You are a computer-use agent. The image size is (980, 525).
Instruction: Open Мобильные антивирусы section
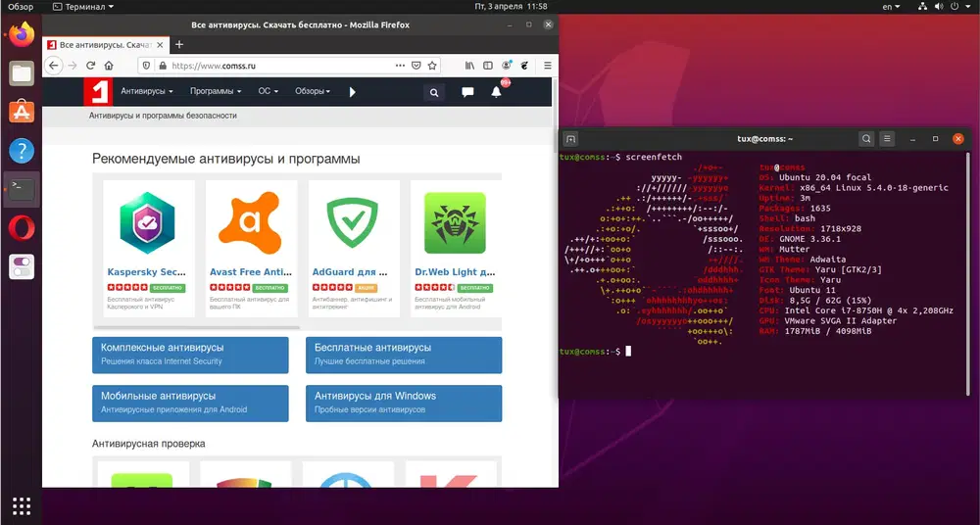190,404
